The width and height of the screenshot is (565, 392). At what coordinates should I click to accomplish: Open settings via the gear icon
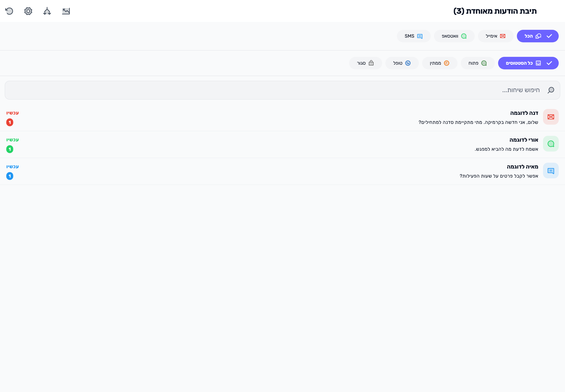pyautogui.click(x=28, y=11)
